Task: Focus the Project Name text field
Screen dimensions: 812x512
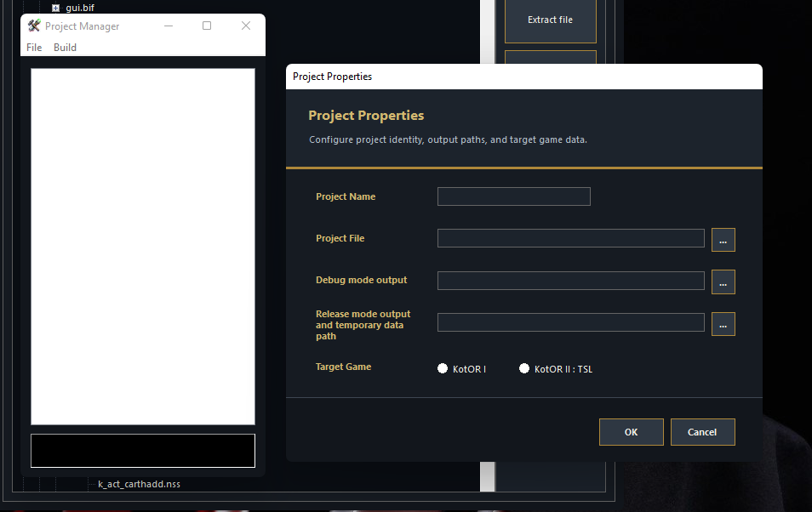Action: click(x=513, y=196)
